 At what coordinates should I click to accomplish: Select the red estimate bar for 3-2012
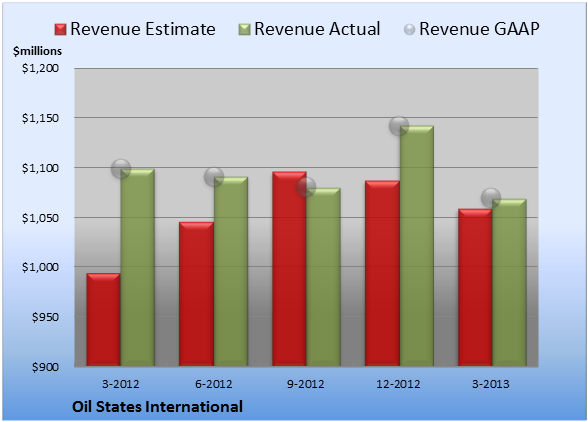tap(104, 320)
